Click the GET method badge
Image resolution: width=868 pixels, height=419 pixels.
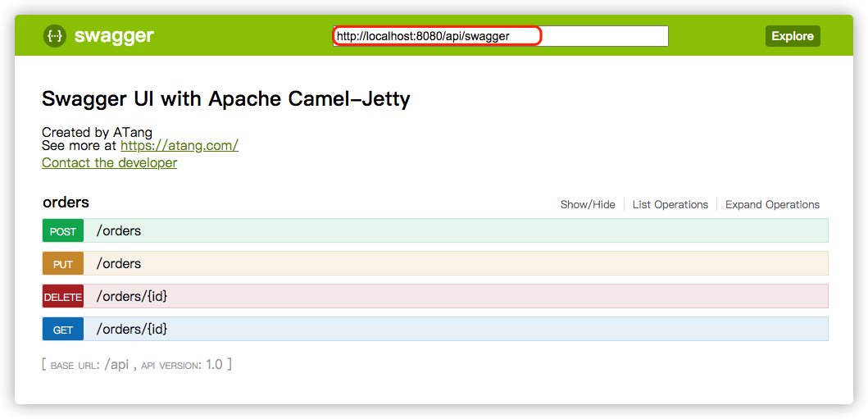click(63, 329)
